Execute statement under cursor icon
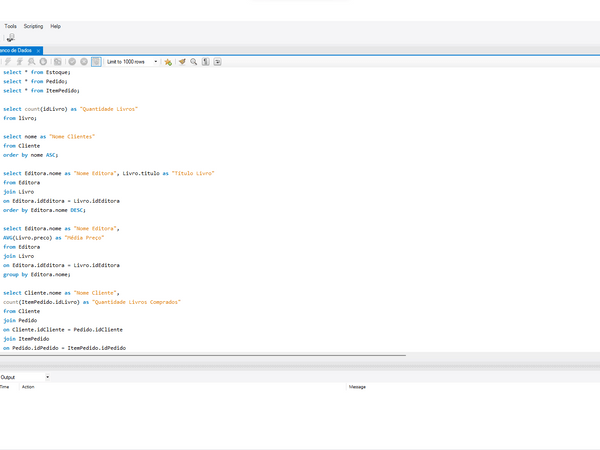 point(19,61)
